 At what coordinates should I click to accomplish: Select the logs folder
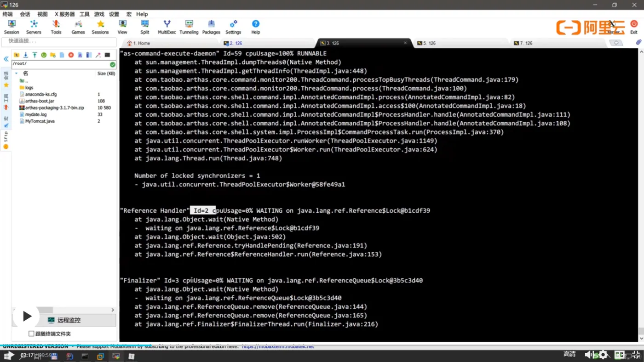29,87
